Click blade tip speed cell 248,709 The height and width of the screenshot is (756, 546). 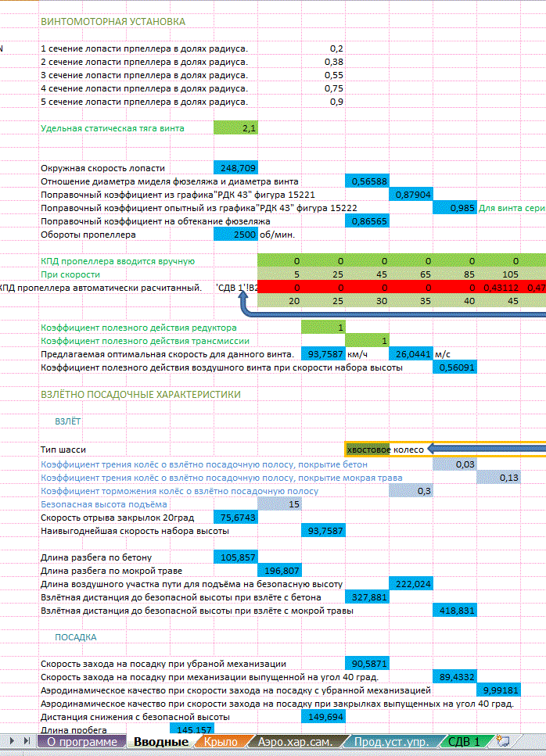(235, 167)
